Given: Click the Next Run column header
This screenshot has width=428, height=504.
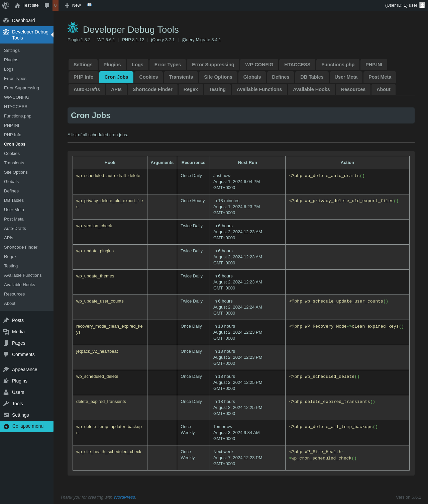Looking at the screenshot, I should point(247,163).
